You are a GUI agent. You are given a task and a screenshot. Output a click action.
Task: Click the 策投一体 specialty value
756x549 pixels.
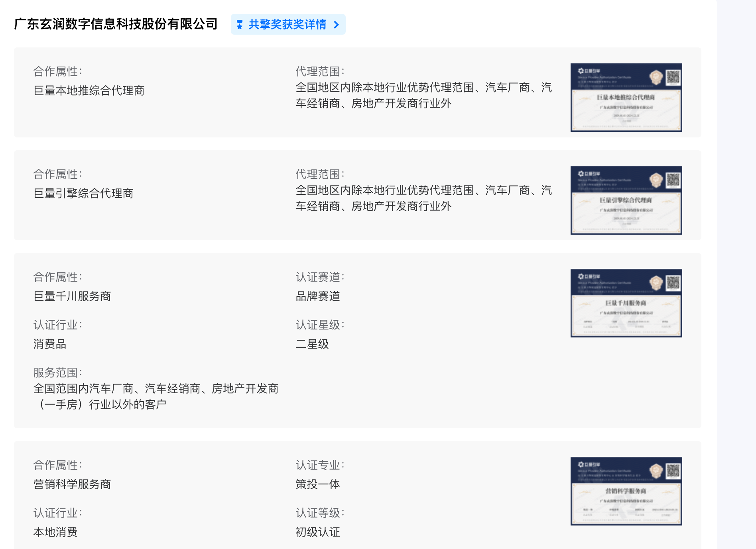pos(318,484)
